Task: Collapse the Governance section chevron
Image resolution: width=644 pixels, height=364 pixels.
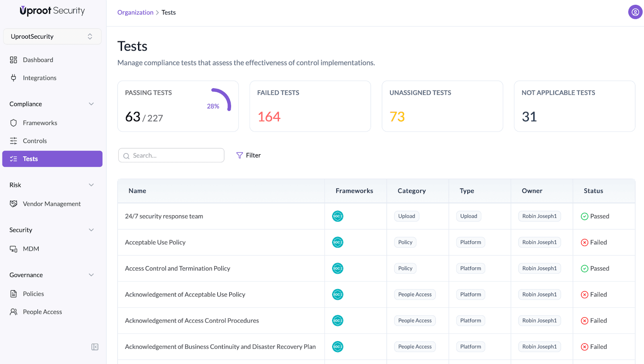Action: (x=91, y=275)
